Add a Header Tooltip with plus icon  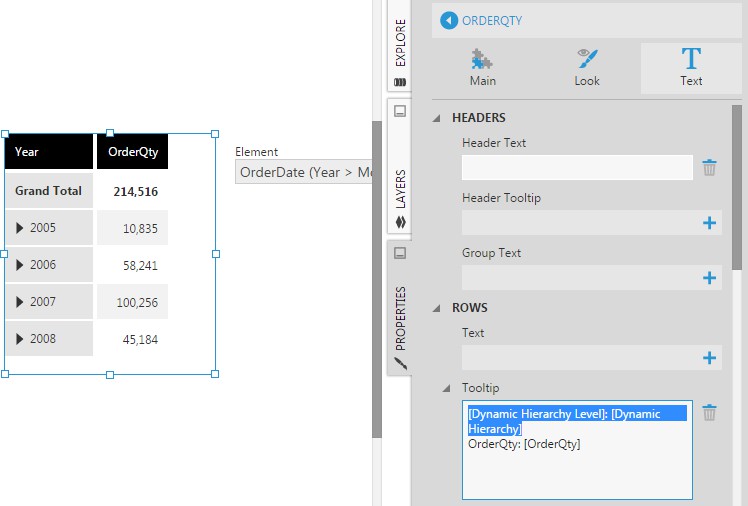pos(709,223)
